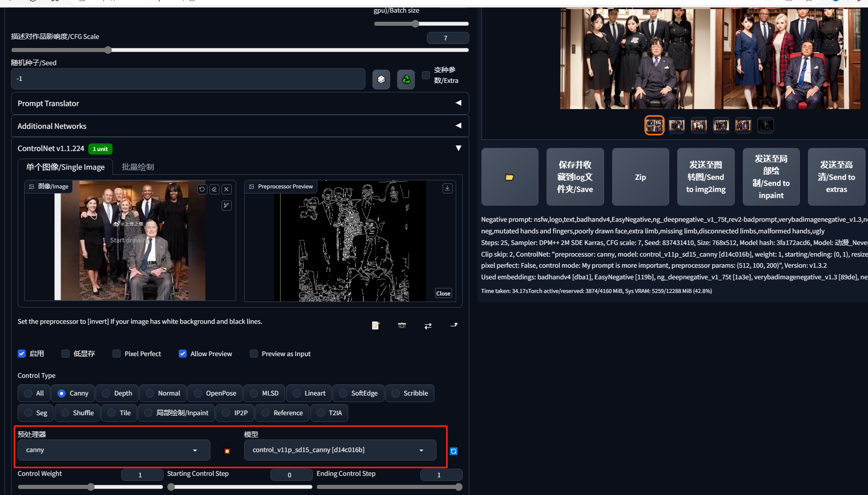Enable the Pixel Perfect checkbox
This screenshot has height=495, width=868.
tap(117, 354)
